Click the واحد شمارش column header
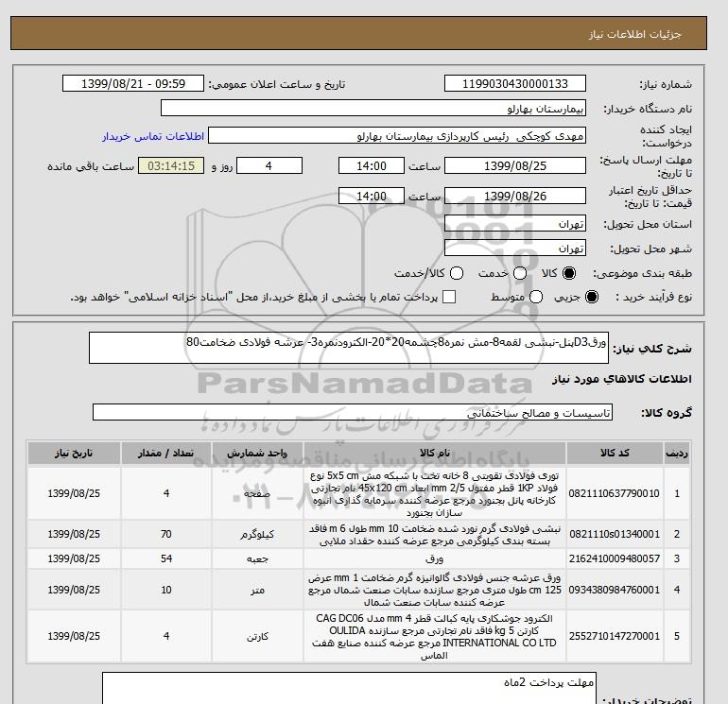 tap(257, 453)
